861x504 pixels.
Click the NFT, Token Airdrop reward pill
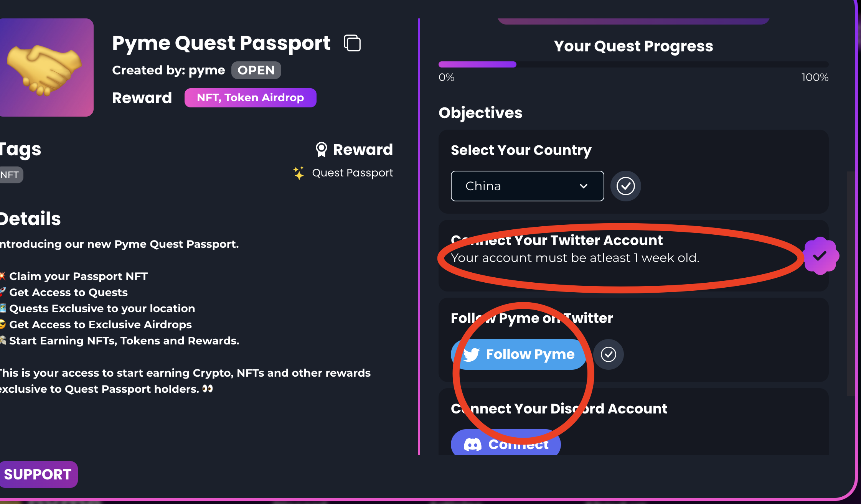[x=250, y=98]
